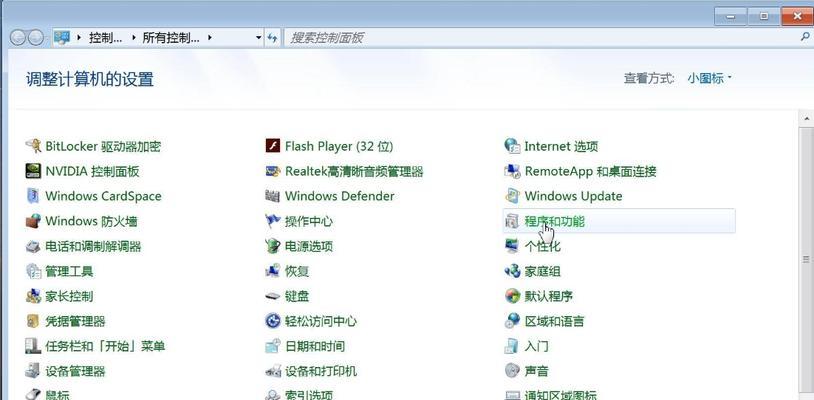
Task: Click the vertical scrollbar up arrow
Action: [807, 118]
